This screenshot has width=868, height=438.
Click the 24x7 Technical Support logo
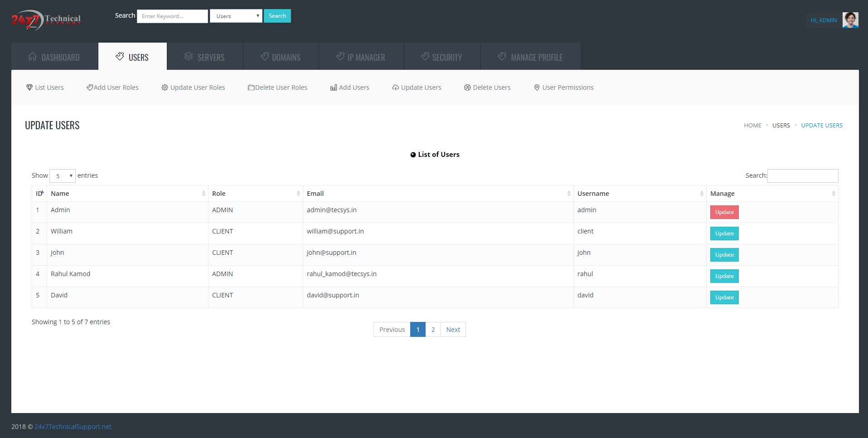click(46, 20)
